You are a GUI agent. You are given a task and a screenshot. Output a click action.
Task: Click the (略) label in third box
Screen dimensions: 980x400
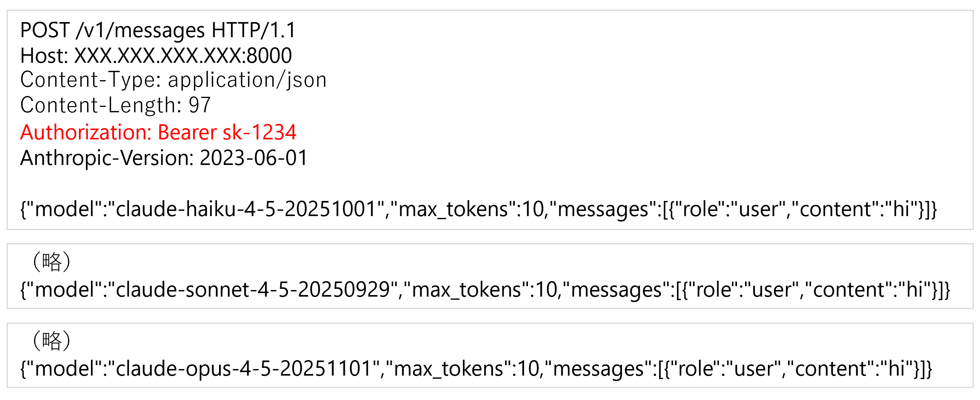tap(51, 341)
